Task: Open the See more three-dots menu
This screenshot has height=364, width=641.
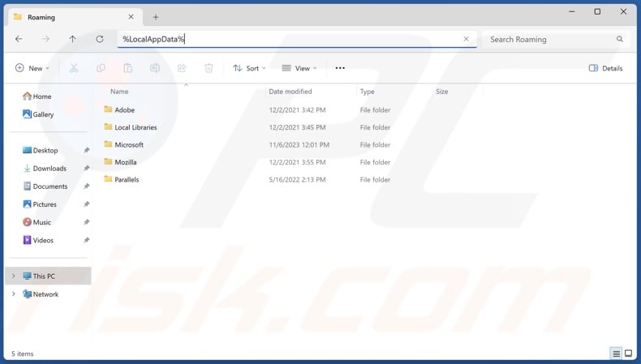Action: pos(340,68)
